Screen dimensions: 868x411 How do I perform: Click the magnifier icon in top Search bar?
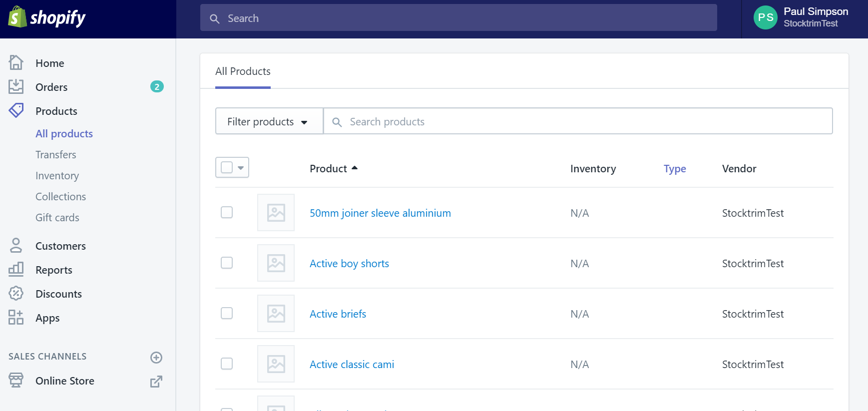214,18
